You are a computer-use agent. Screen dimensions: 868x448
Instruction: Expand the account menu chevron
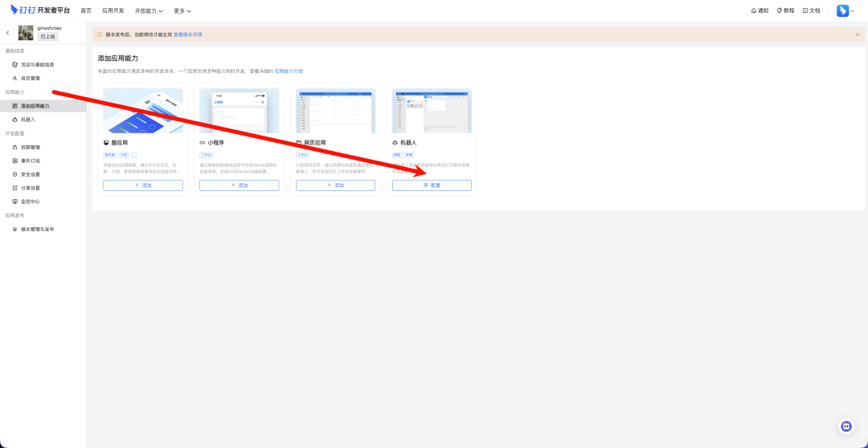(853, 11)
